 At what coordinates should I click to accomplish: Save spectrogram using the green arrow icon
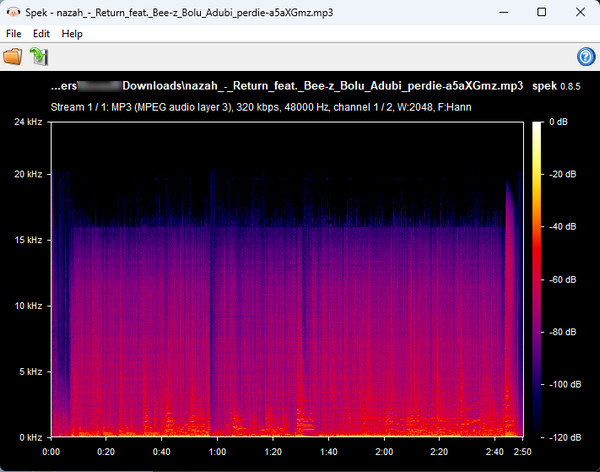click(x=39, y=57)
